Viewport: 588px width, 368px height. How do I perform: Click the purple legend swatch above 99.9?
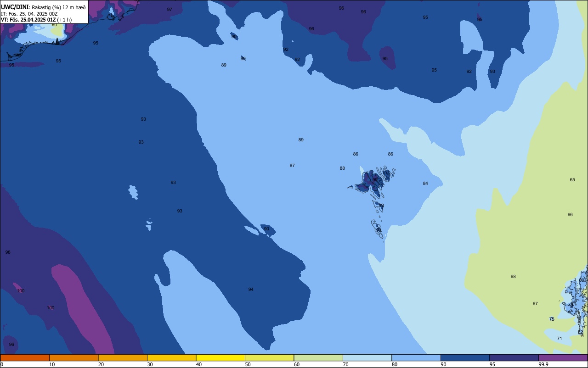[563, 357]
